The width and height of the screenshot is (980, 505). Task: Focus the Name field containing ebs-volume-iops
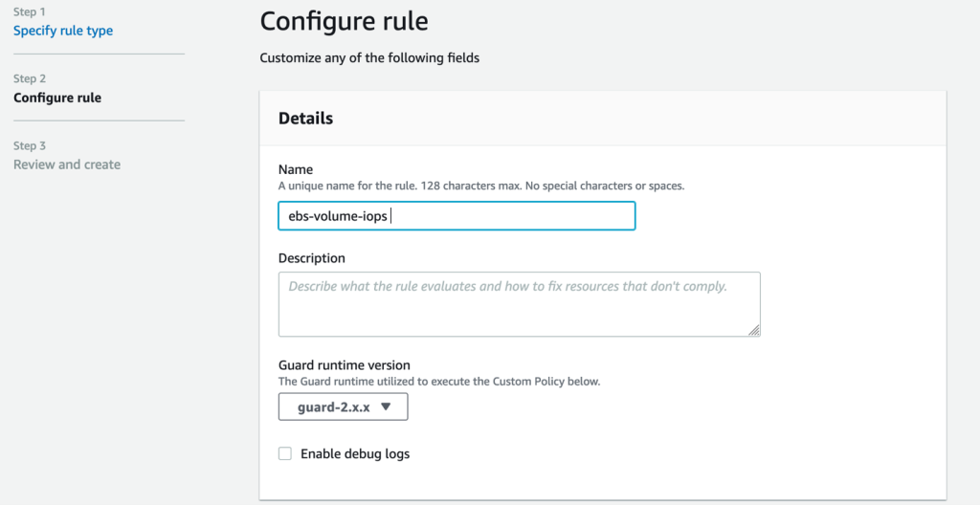(x=457, y=215)
